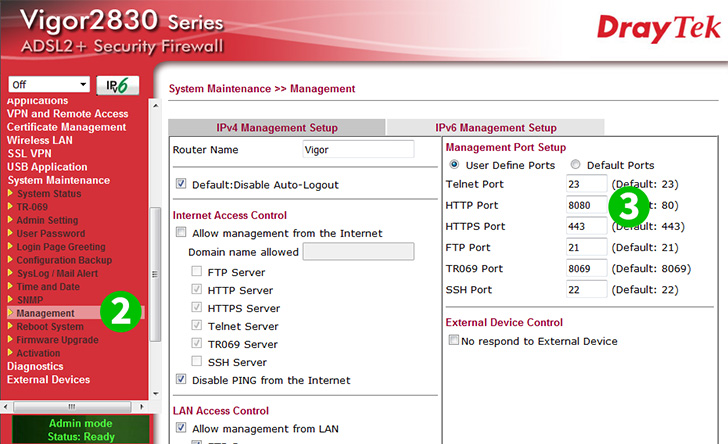Click sidebar horizontal scrollbar thumb
The height and width of the screenshot is (444, 728).
(x=72, y=407)
